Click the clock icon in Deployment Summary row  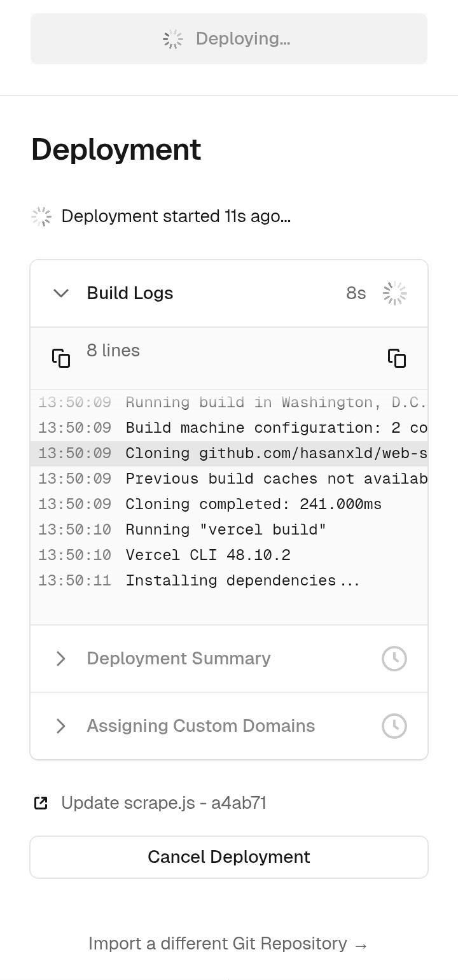click(x=394, y=659)
